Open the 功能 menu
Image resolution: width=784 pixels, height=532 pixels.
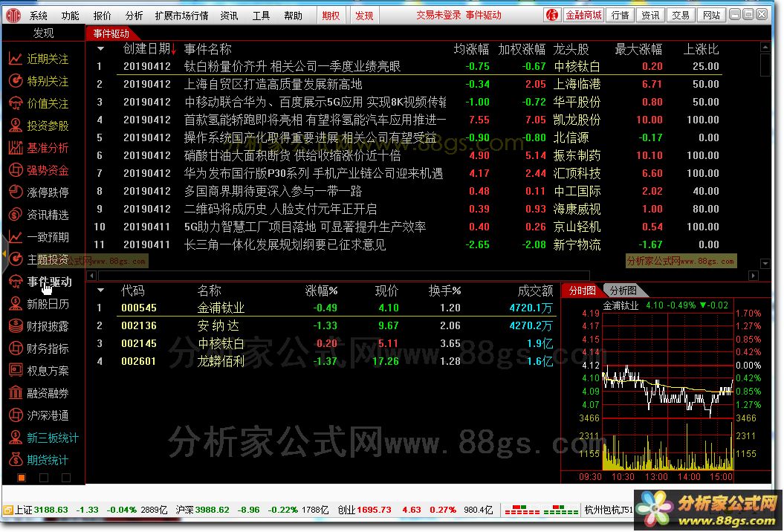pos(70,16)
